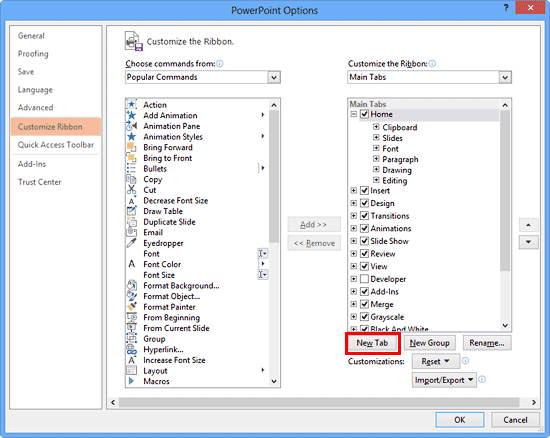Viewport: 550px width, 438px height.
Task: Click the info icon beside Reset
Action: 465,360
